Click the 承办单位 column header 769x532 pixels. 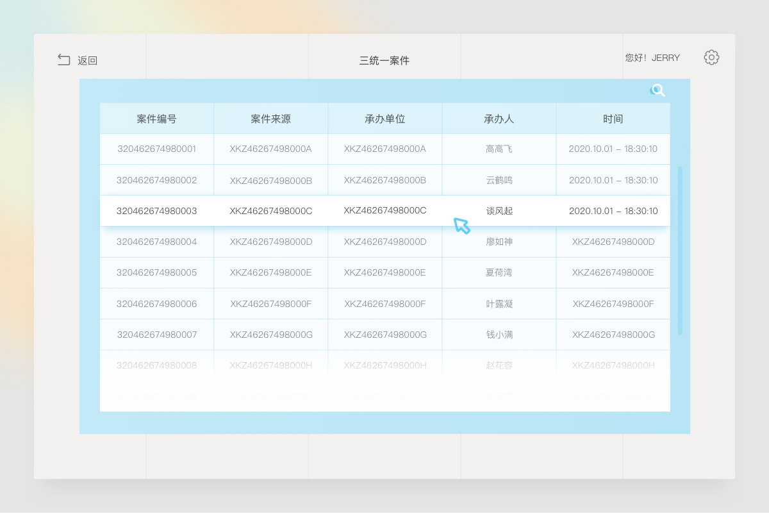pos(385,119)
